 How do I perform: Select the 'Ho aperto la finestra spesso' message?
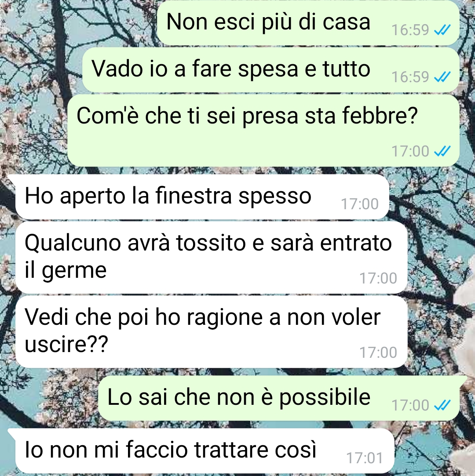[x=202, y=197]
